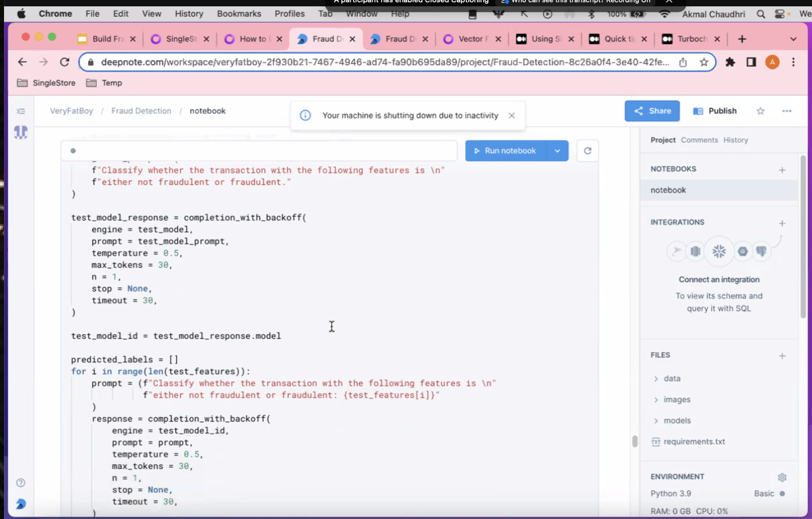Open Run notebook dropdown arrow

[557, 151]
